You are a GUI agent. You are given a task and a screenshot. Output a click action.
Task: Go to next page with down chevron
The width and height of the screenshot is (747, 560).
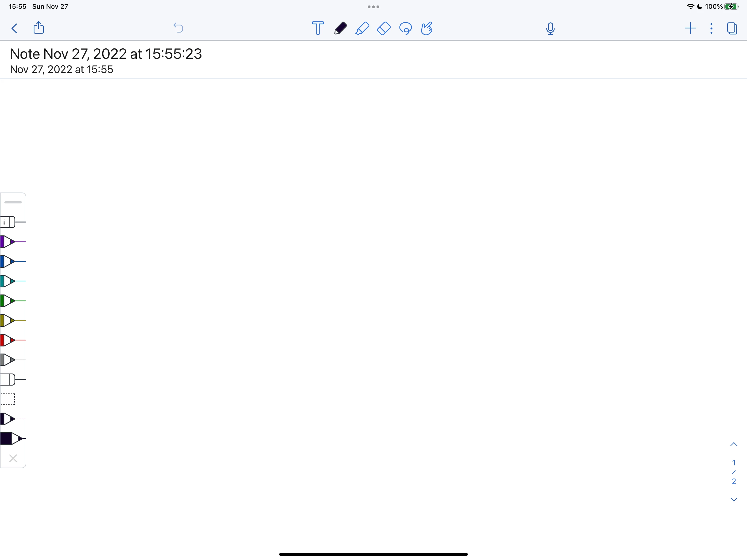(x=734, y=499)
